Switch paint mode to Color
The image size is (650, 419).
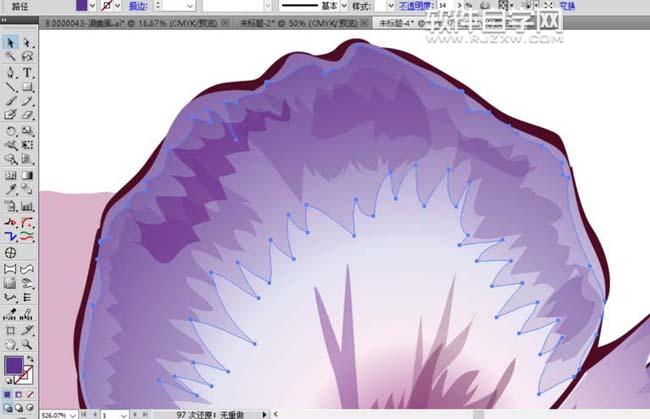7,395
